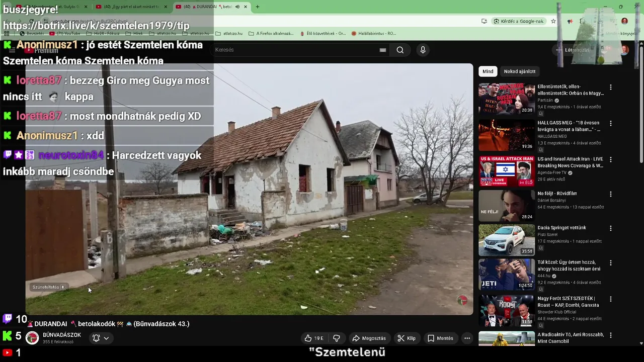This screenshot has width=644, height=362.
Task: Click the Ellentüntetők, ellen-ellentüntetők video title
Action: 571,90
